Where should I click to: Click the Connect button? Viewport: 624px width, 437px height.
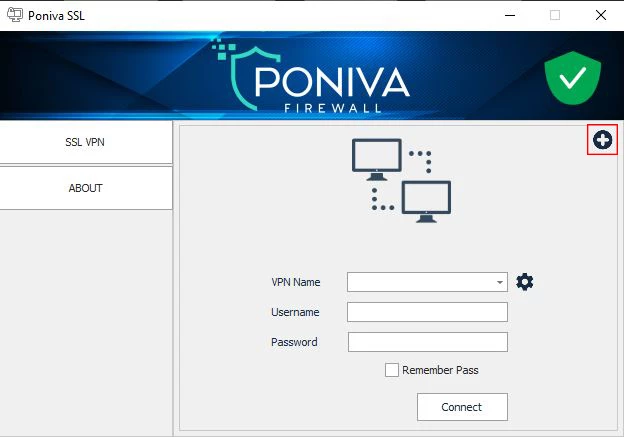point(462,407)
